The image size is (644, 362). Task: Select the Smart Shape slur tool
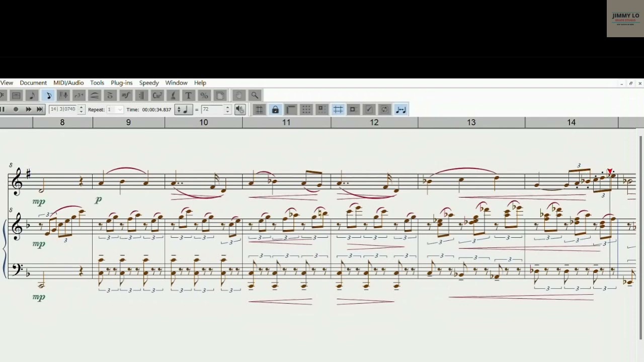point(95,96)
